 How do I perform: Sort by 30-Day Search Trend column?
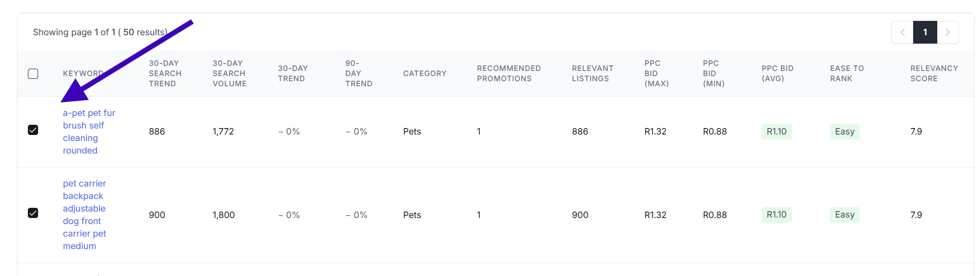pos(165,73)
